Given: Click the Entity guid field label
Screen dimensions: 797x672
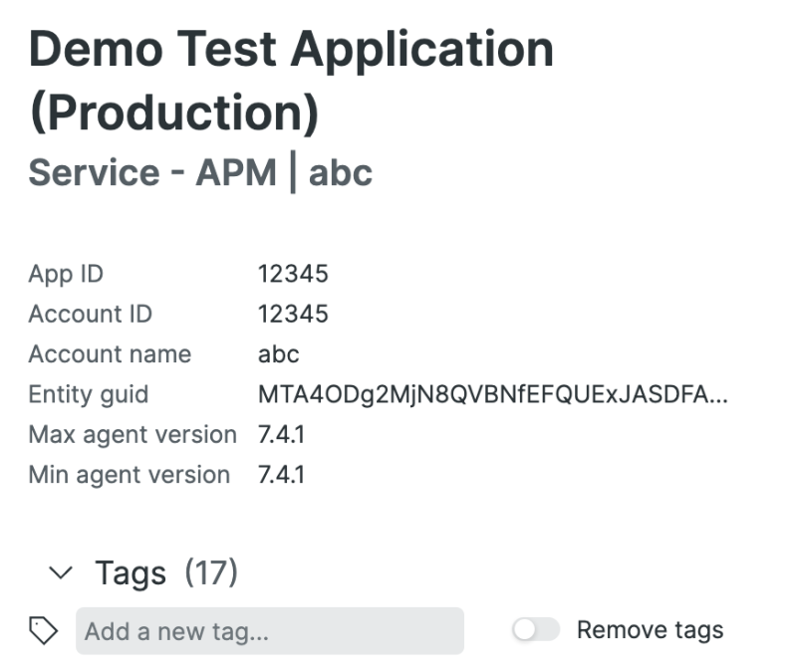Looking at the screenshot, I should coord(90,394).
